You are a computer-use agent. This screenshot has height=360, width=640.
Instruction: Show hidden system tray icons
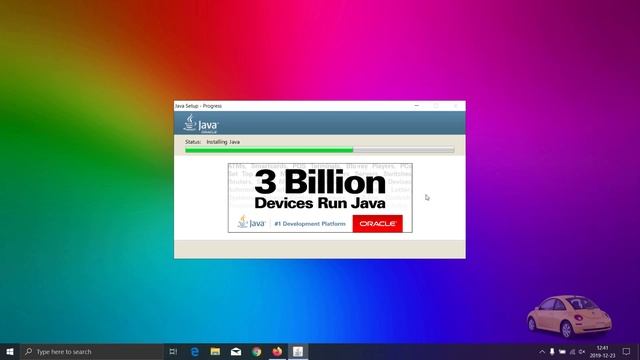click(x=542, y=351)
